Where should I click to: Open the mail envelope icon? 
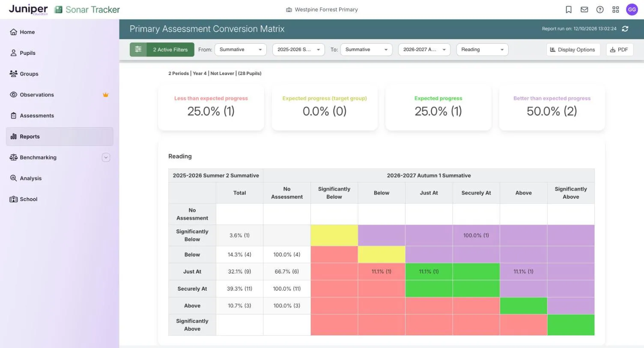584,9
